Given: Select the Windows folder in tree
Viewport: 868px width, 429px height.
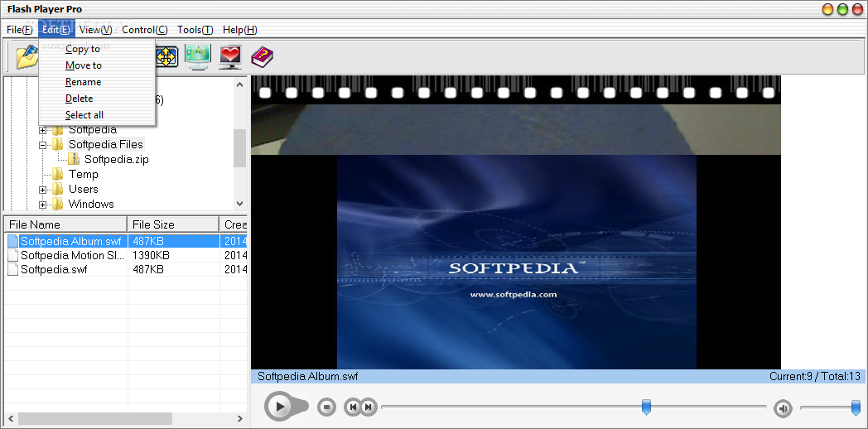Looking at the screenshot, I should point(91,205).
